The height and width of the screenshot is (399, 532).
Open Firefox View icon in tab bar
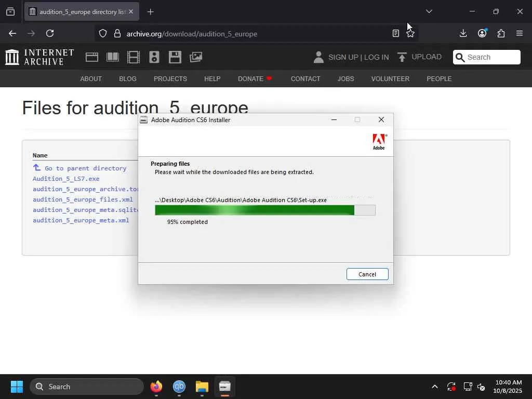(x=10, y=12)
